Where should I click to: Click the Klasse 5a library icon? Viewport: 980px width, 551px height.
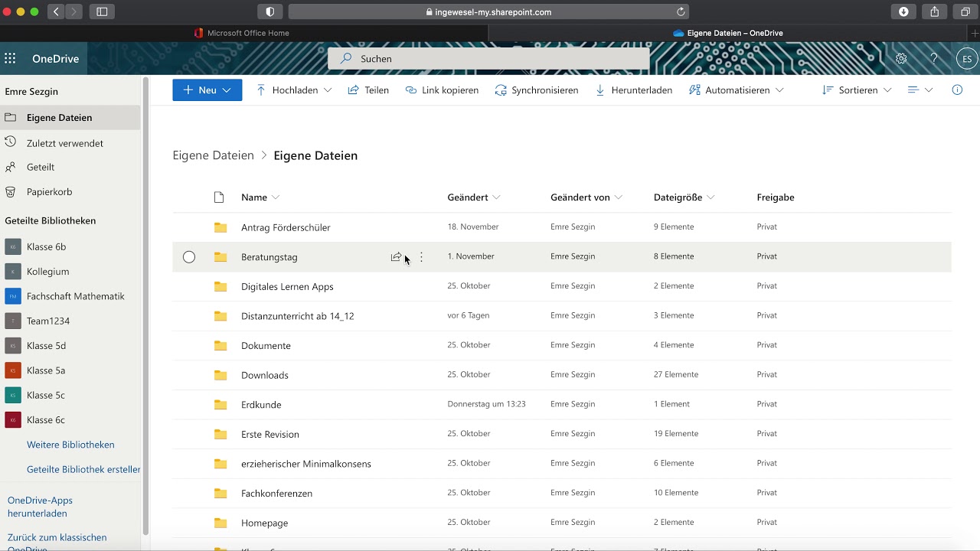[x=13, y=370]
